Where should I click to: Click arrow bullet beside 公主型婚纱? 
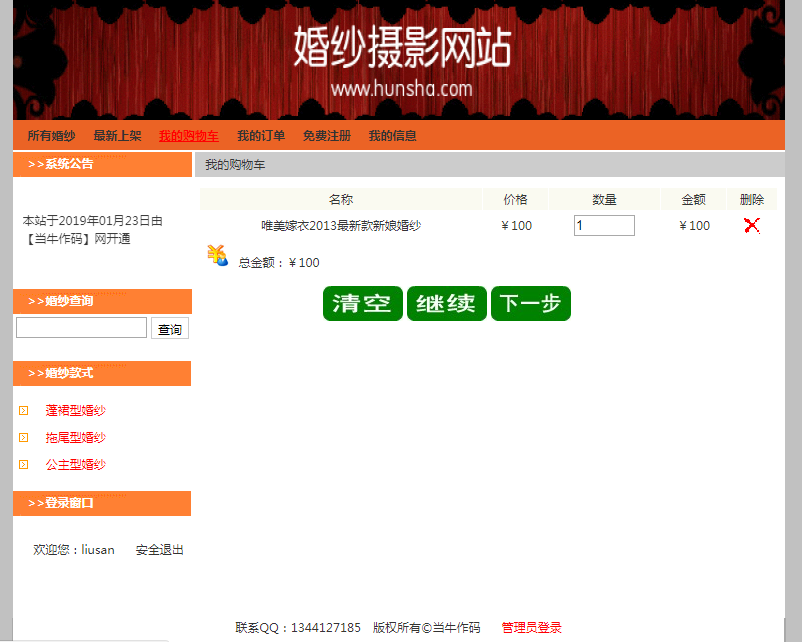(24, 464)
